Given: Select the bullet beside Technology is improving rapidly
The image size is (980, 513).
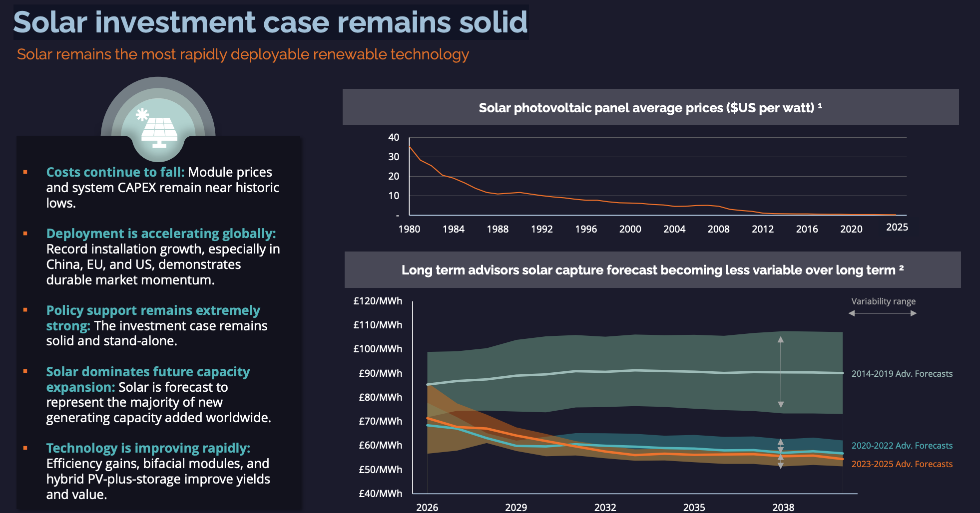Looking at the screenshot, I should click(25, 448).
